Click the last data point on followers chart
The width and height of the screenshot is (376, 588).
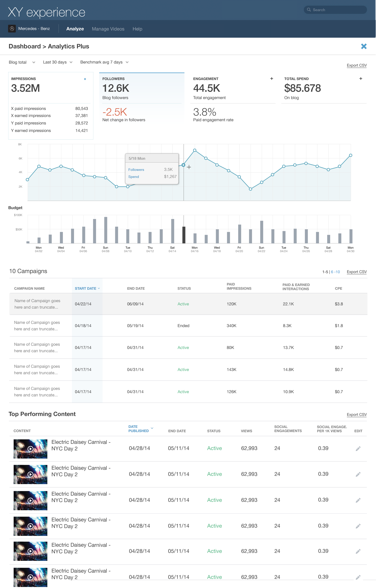351,155
